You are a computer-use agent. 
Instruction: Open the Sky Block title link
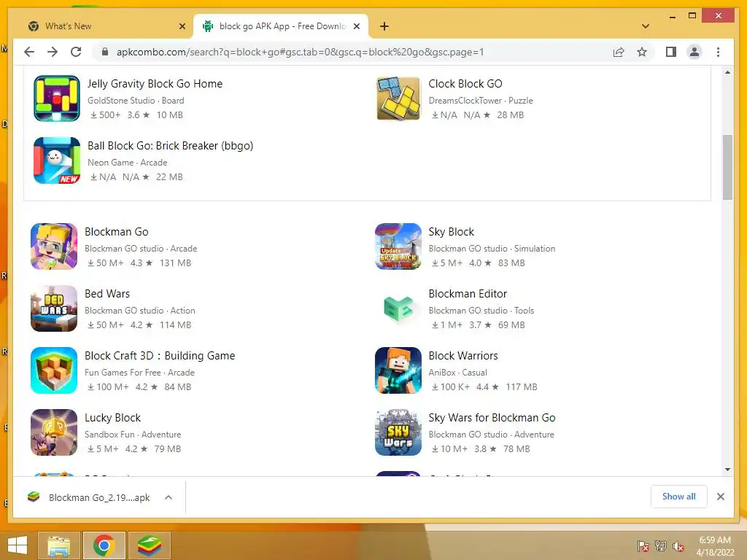click(x=451, y=232)
